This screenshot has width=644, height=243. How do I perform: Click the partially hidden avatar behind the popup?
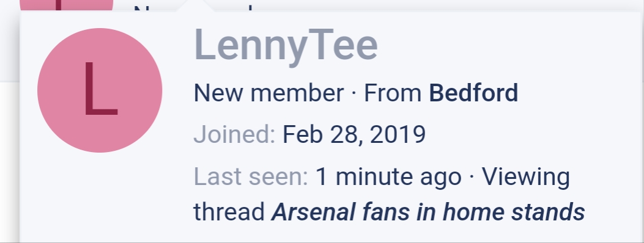click(x=67, y=5)
